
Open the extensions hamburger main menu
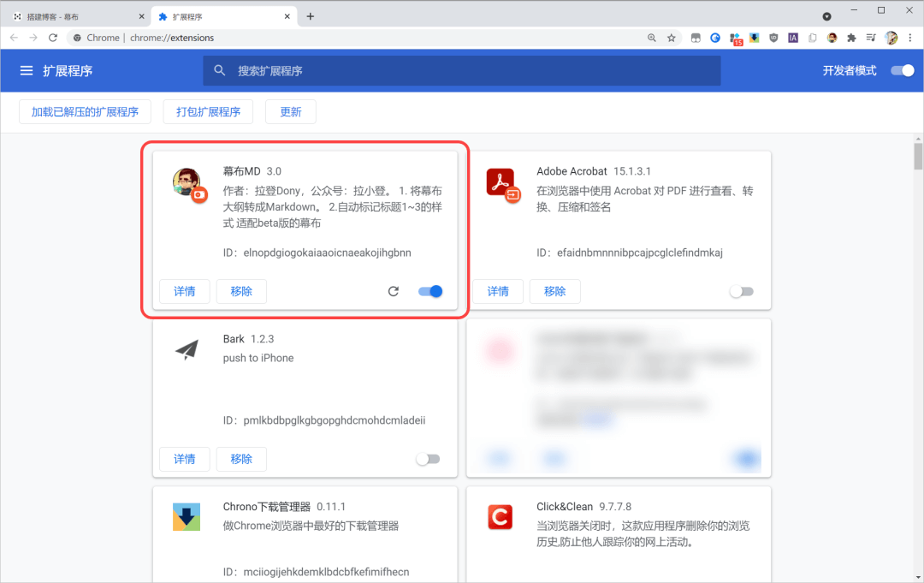(27, 71)
